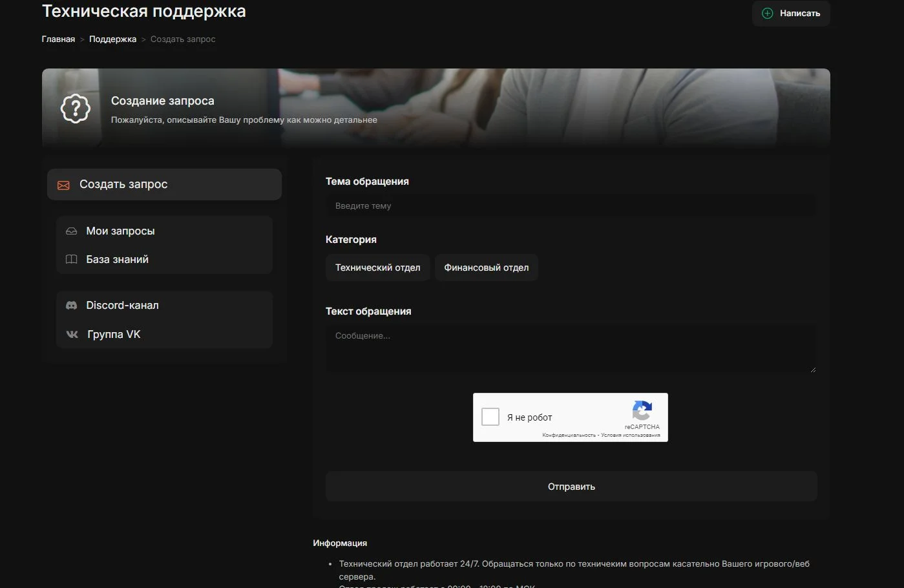
Task: Click the inbox icon next to Мои запросы
Action: coord(72,231)
